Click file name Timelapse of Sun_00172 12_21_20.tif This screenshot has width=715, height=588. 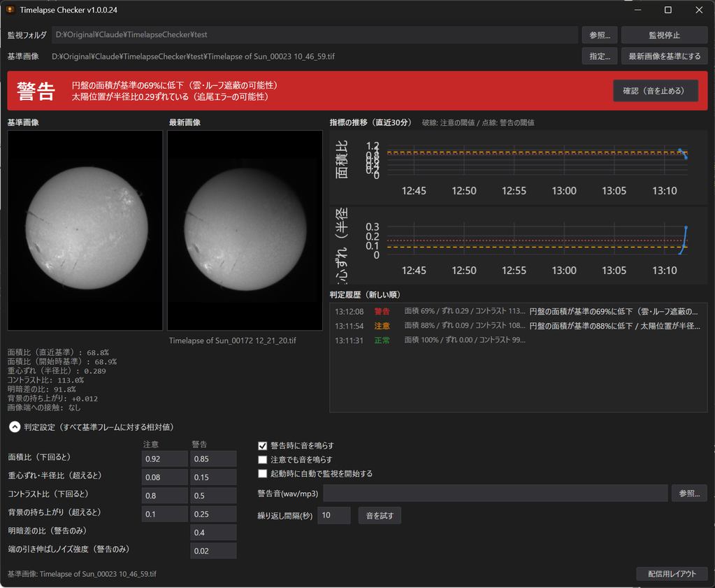point(233,340)
